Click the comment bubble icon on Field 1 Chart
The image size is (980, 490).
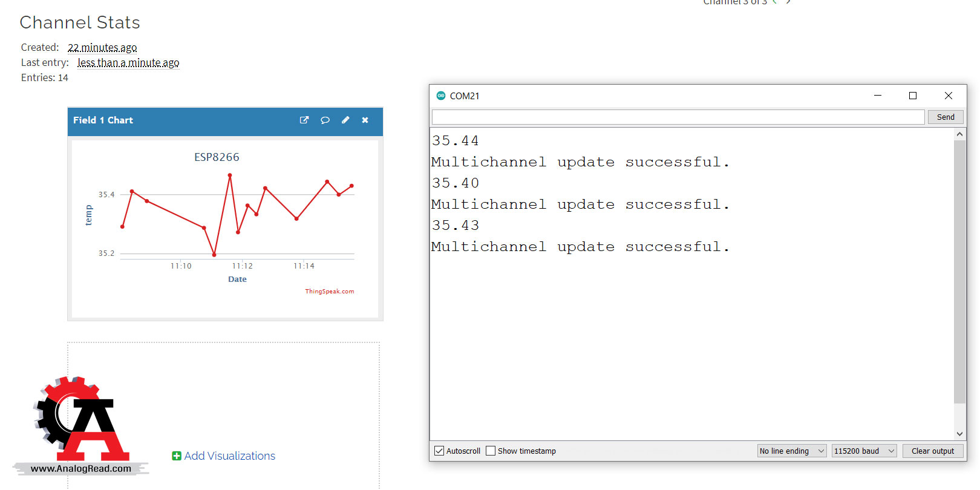click(325, 120)
